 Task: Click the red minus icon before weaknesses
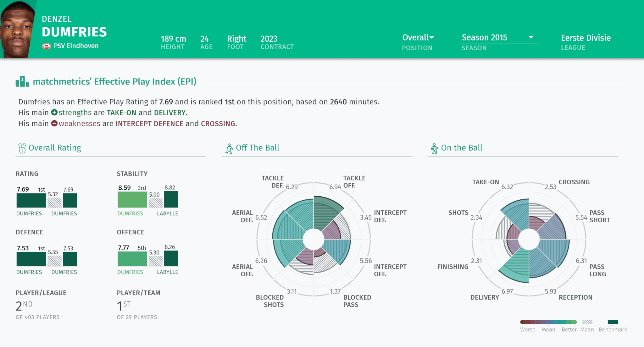pos(54,123)
